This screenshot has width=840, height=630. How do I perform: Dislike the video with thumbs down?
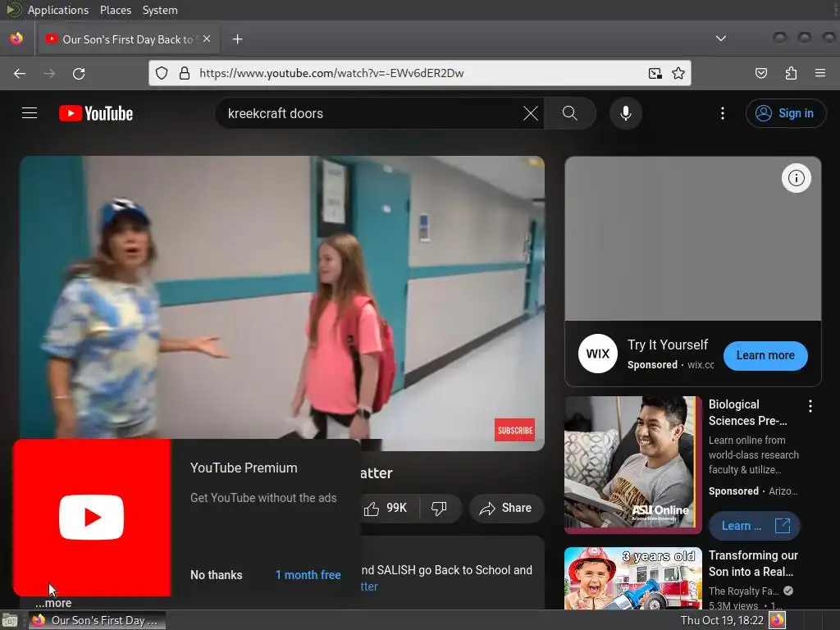[x=440, y=508]
